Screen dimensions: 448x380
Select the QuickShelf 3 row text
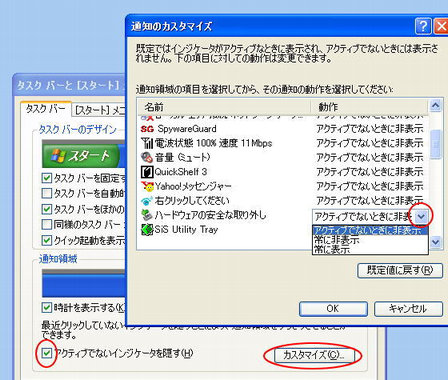pos(181,172)
